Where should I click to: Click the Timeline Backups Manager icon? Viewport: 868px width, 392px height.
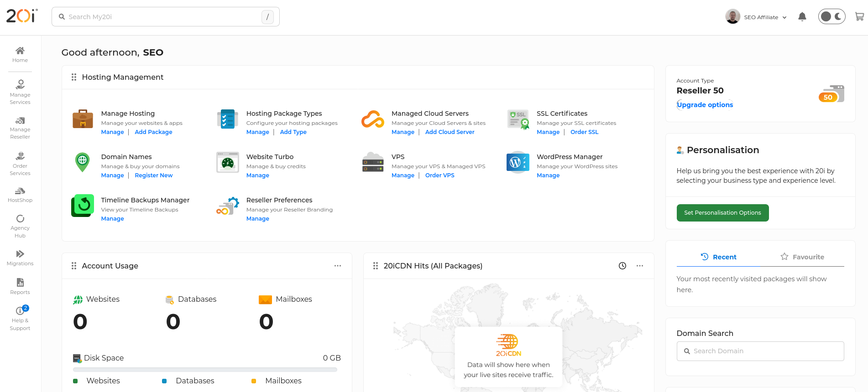click(x=83, y=206)
